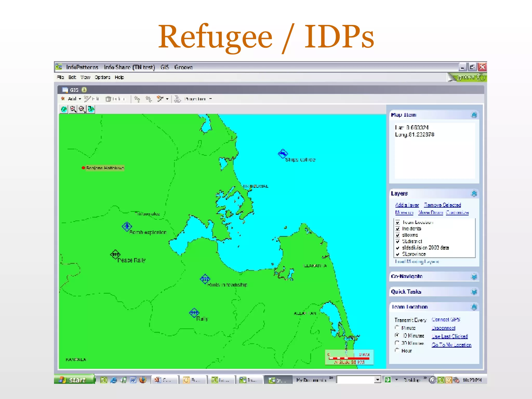The image size is (532, 399).
Task: Click the taskbar address input field
Action: click(356, 380)
